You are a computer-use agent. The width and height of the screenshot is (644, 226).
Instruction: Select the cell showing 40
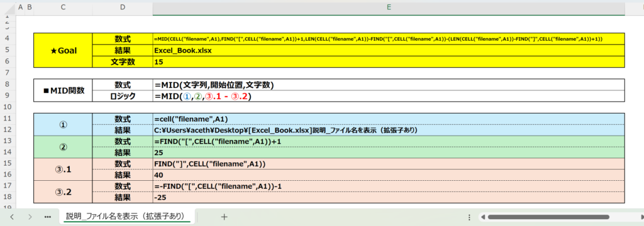(389, 175)
